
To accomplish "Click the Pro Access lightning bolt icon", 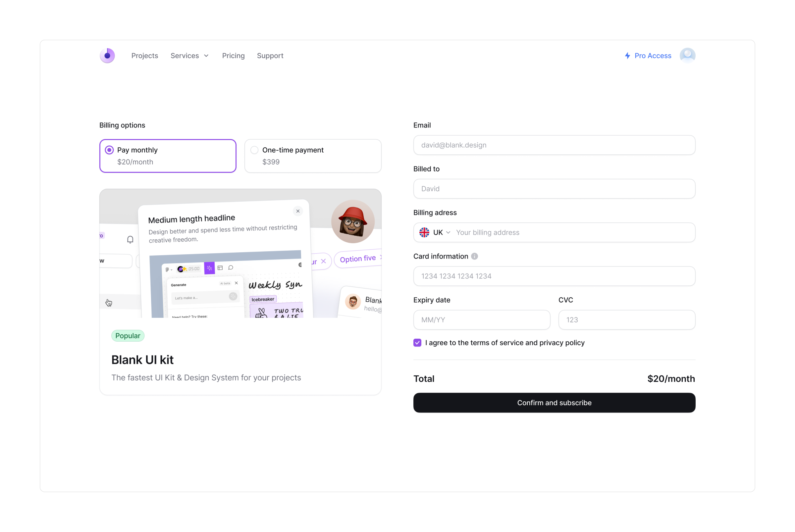I will (628, 56).
